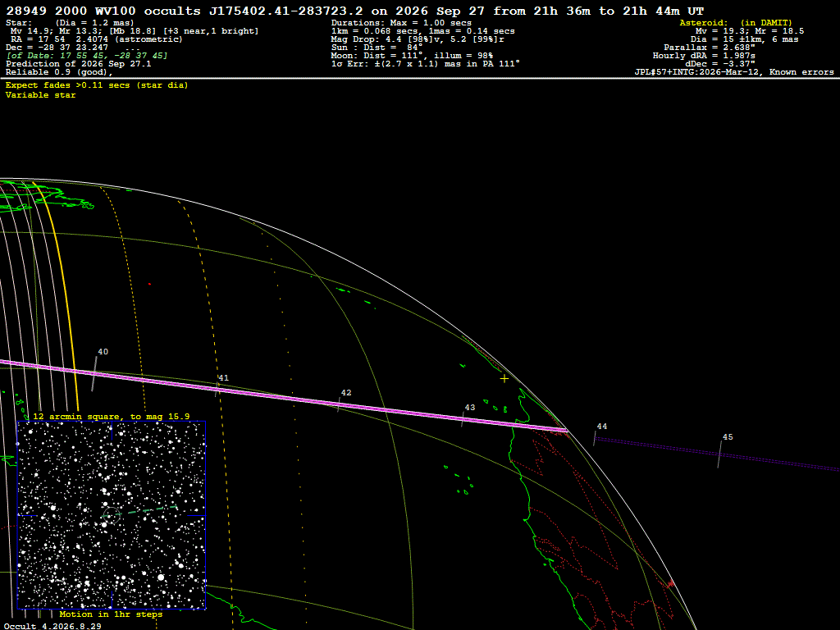Screen dimensions: 840x630
Task: Click the 'Asteroid: (in DAMIT)' heading
Action: pyautogui.click(x=736, y=22)
